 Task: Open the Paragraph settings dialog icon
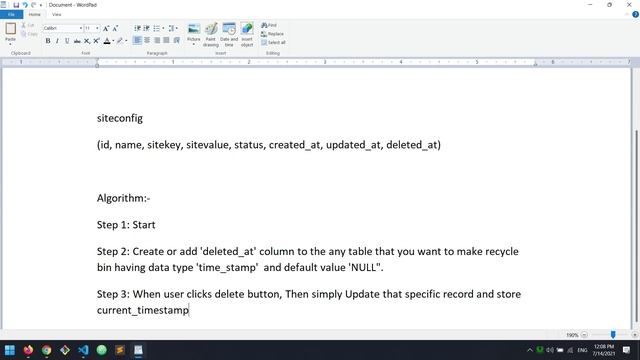176,40
